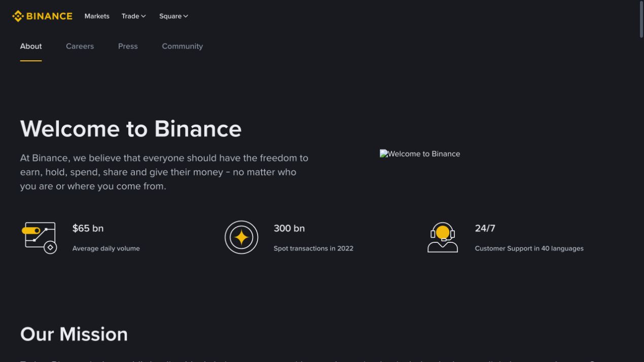Click the broken Welcome to Binance image
644x362 pixels.
[420, 154]
